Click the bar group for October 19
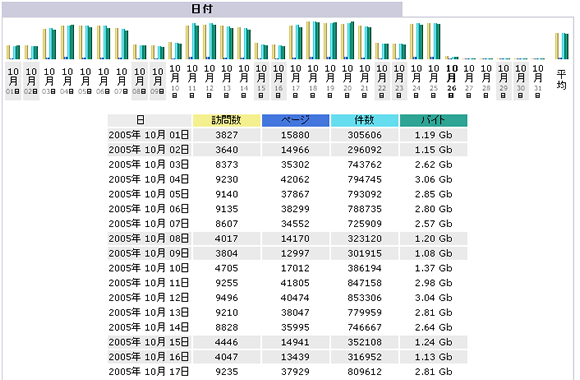The width and height of the screenshot is (580, 380). click(x=330, y=41)
